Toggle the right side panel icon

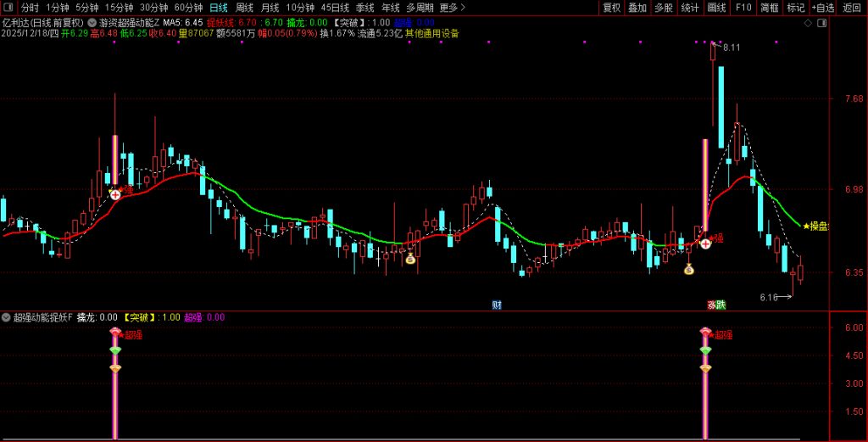(821, 23)
